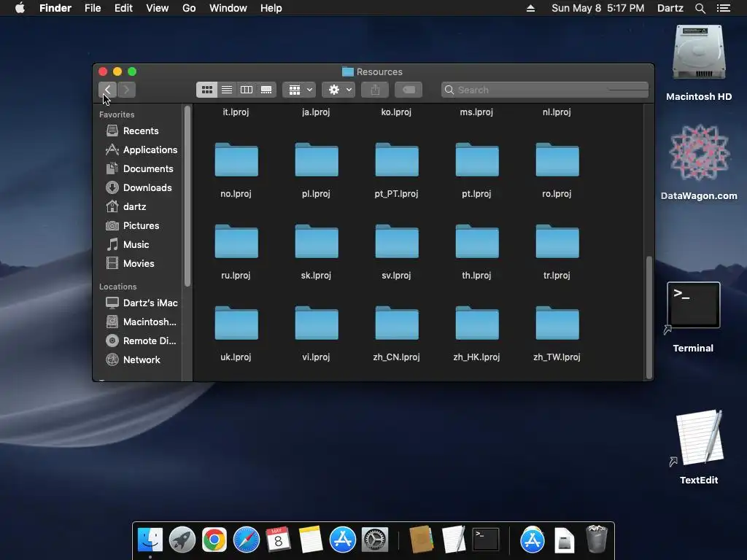Click the nl.lproj file name
The height and width of the screenshot is (560, 747).
(557, 112)
